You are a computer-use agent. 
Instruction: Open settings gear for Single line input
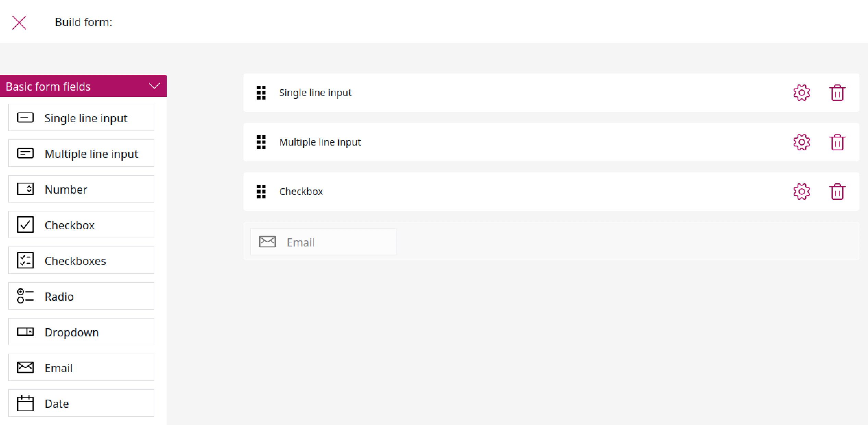(801, 93)
